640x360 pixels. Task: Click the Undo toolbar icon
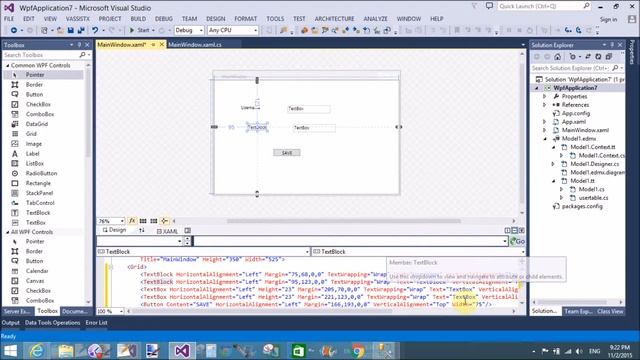(x=95, y=30)
